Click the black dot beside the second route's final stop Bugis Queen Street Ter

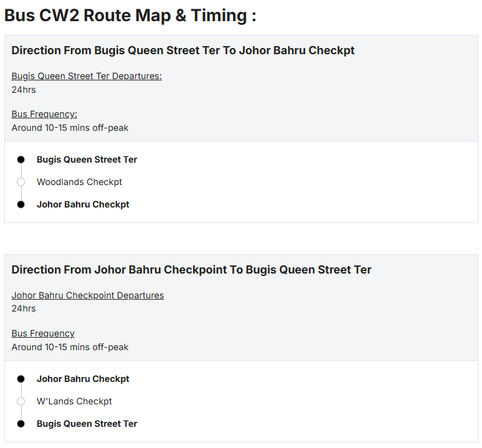[x=21, y=424]
